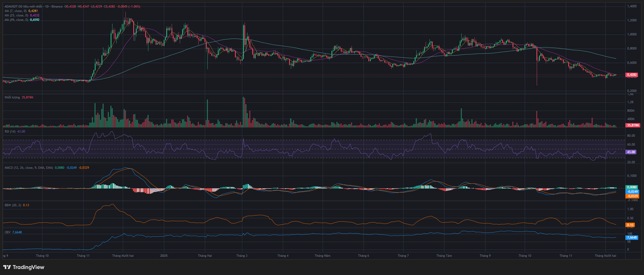Click the 2025 time axis label
Image resolution: width=644 pixels, height=275 pixels.
tap(163, 255)
